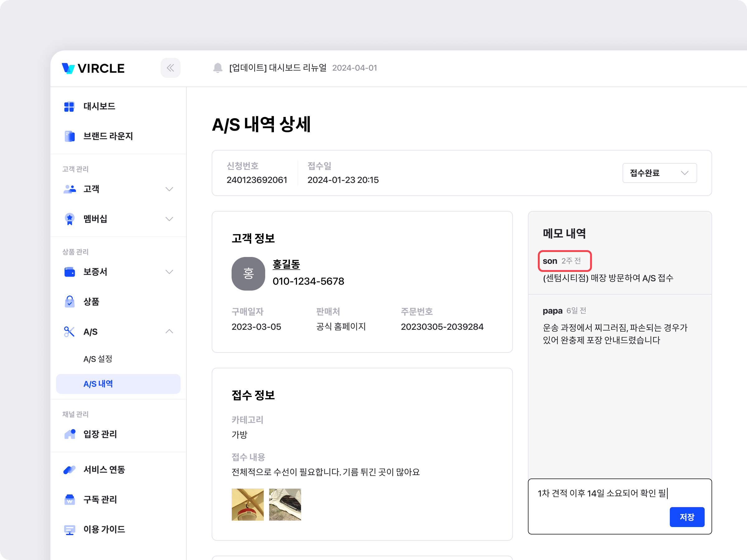Click the 접수일 2024-01-23 20:15 value
Image resolution: width=747 pixels, height=560 pixels.
[x=343, y=180]
